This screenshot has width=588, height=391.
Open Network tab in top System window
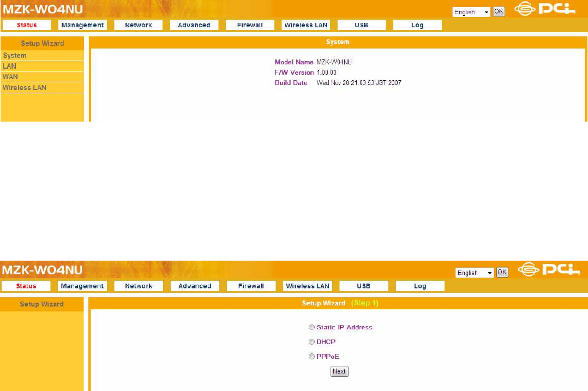click(139, 25)
